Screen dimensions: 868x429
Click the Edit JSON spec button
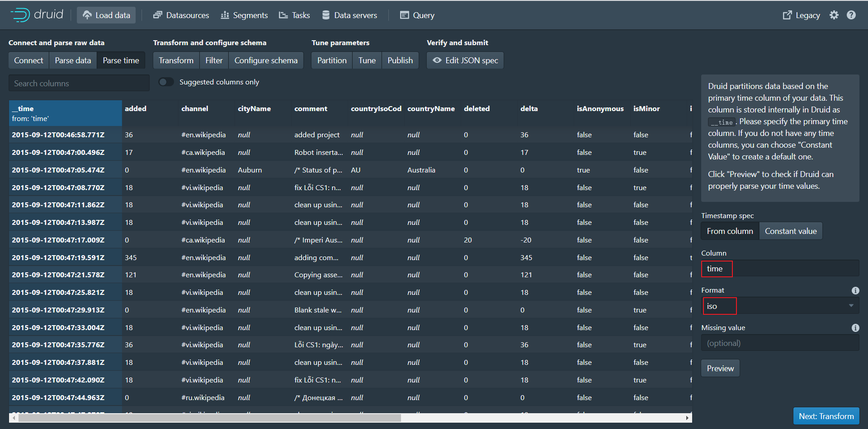465,61
